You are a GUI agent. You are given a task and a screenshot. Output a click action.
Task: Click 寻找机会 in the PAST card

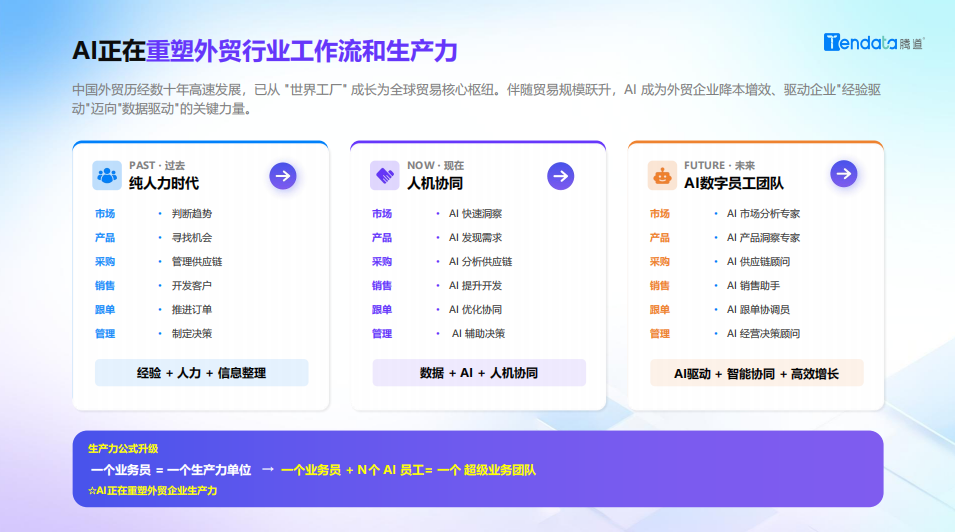tap(192, 238)
